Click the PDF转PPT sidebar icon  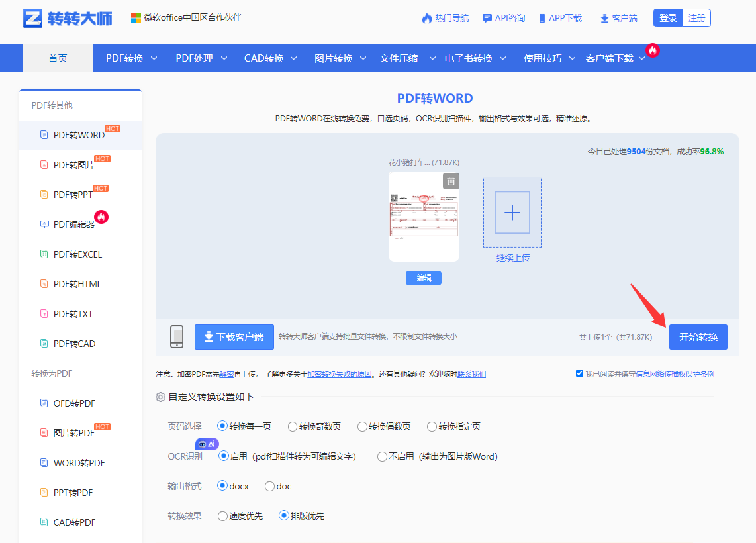pyautogui.click(x=44, y=195)
